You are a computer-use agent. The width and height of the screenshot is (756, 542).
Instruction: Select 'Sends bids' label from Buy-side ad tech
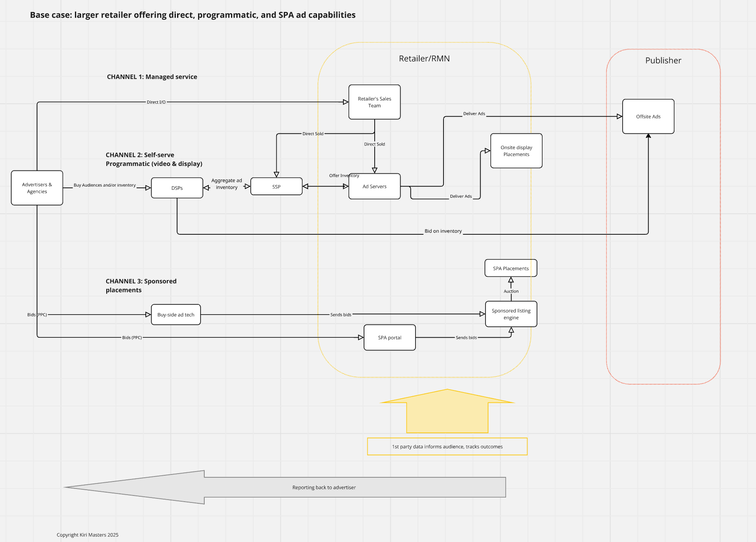341,315
